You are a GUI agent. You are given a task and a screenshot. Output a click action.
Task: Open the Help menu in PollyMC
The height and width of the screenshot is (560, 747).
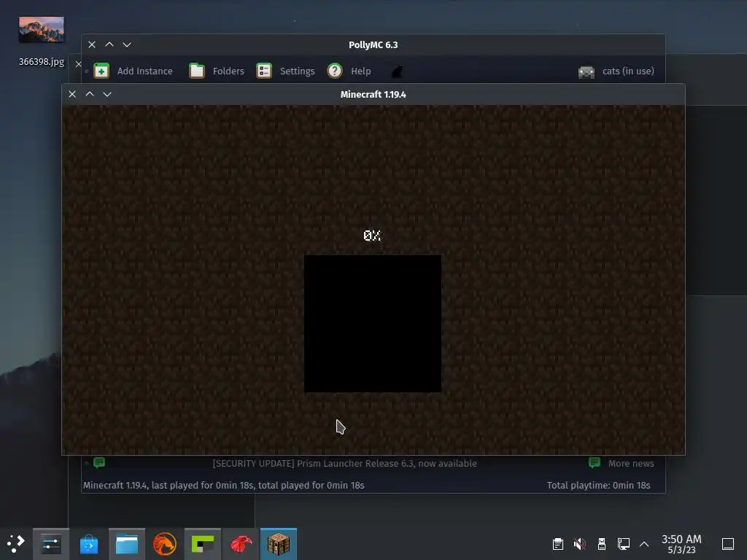pos(349,71)
